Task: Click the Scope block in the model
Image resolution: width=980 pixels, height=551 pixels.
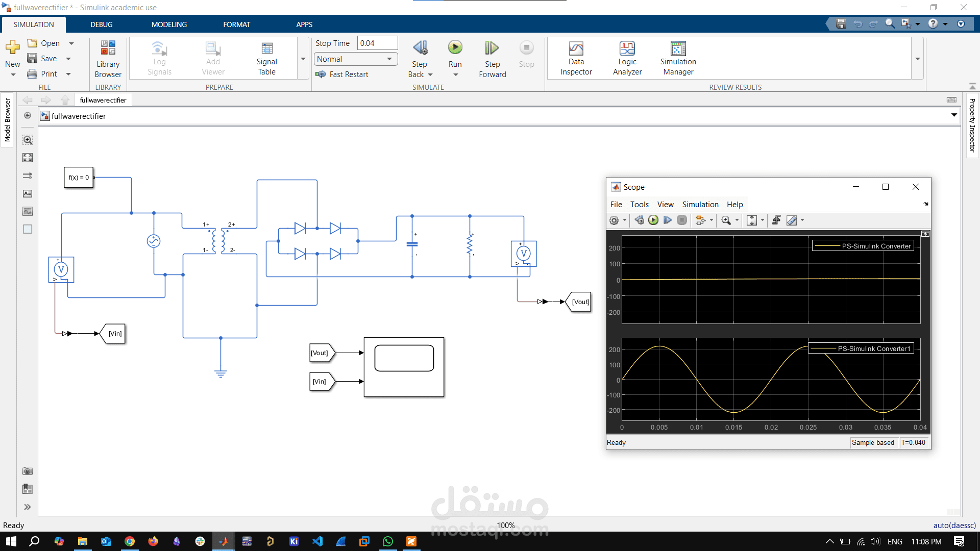Action: (x=404, y=367)
